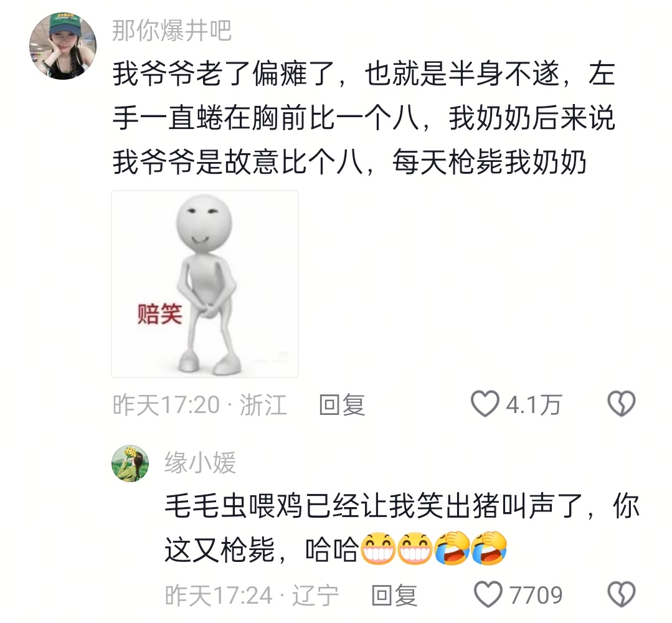
Task: Tap the 7709 like count
Action: (x=536, y=595)
